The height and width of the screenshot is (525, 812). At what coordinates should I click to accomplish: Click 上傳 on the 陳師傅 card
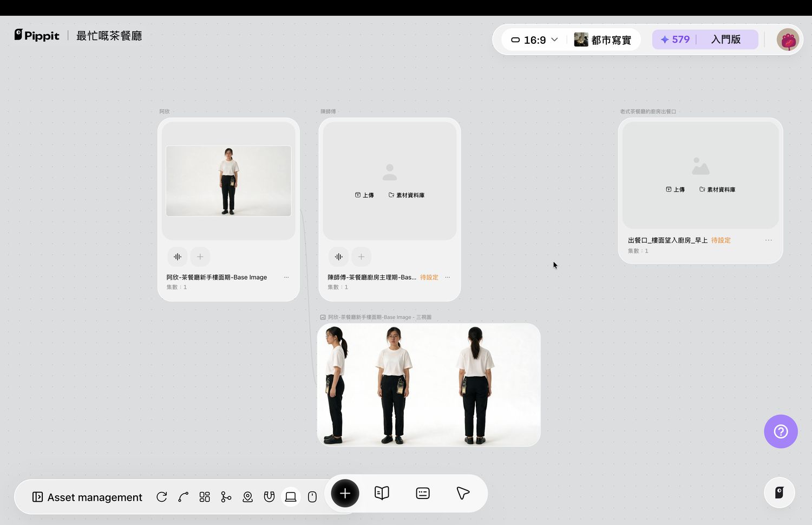[364, 195]
